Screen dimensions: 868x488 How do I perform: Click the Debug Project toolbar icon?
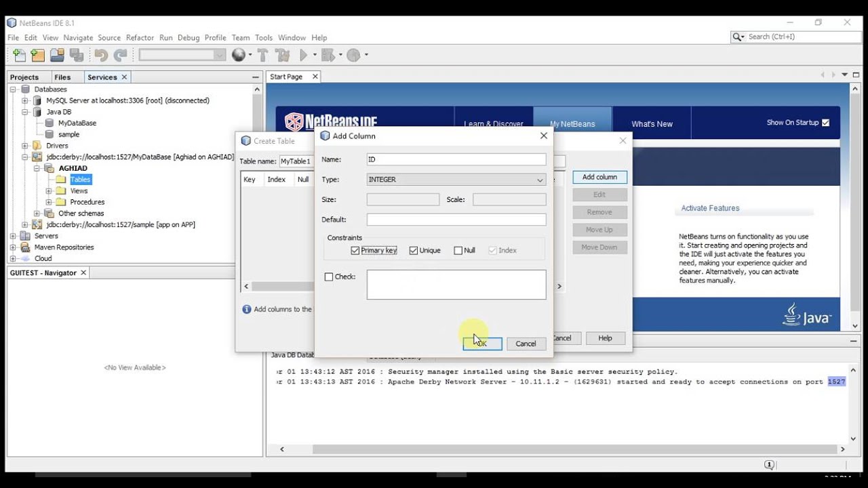coord(329,56)
